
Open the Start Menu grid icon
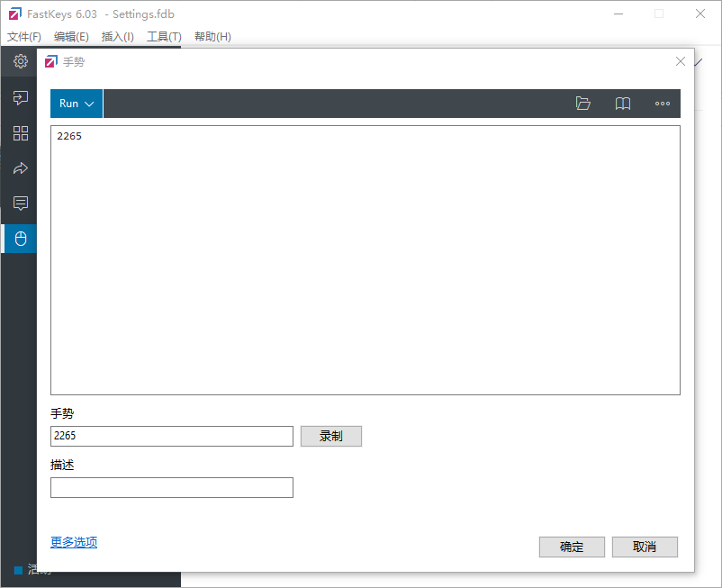19,132
